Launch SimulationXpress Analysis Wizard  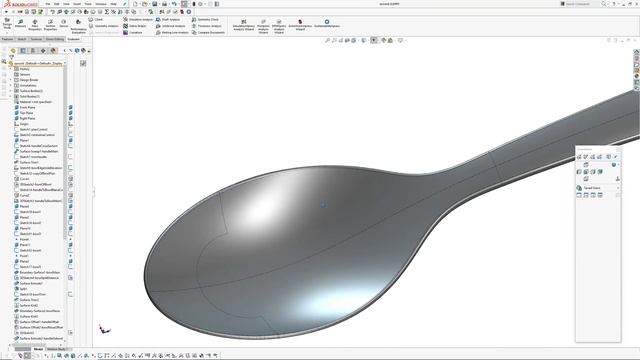coord(244,25)
